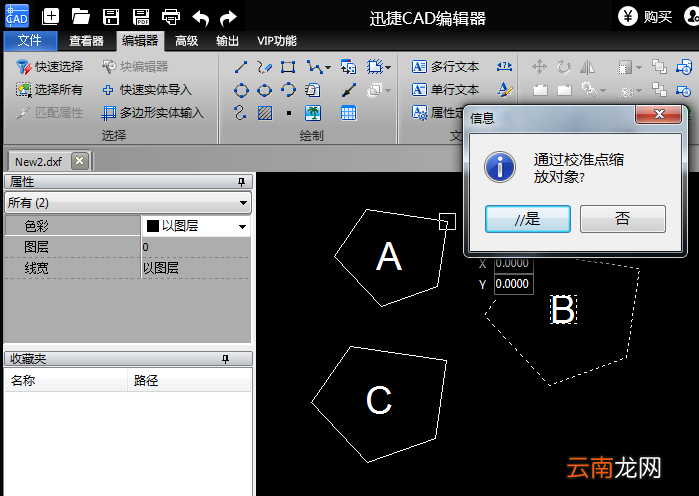Open a file with the folder icon
The image size is (699, 496).
[80, 17]
